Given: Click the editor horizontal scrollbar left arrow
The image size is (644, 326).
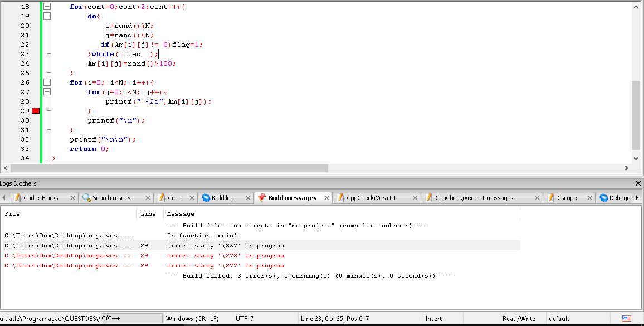Looking at the screenshot, I should pyautogui.click(x=6, y=168).
